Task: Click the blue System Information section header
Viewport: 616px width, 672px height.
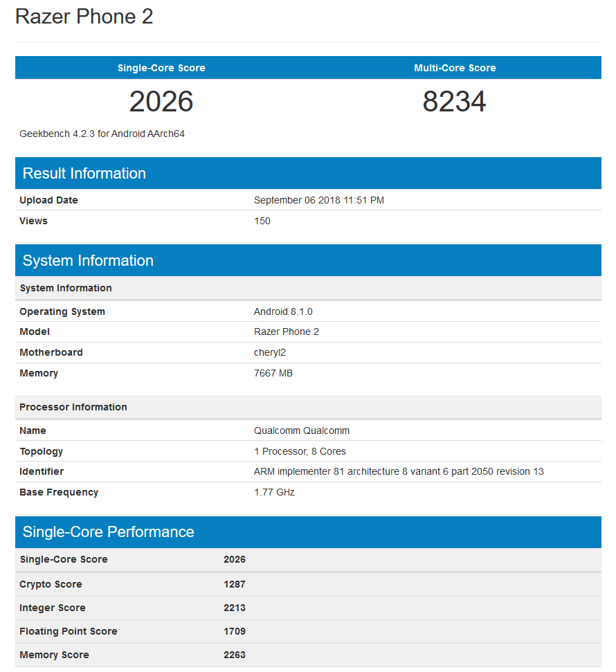Action: point(88,260)
